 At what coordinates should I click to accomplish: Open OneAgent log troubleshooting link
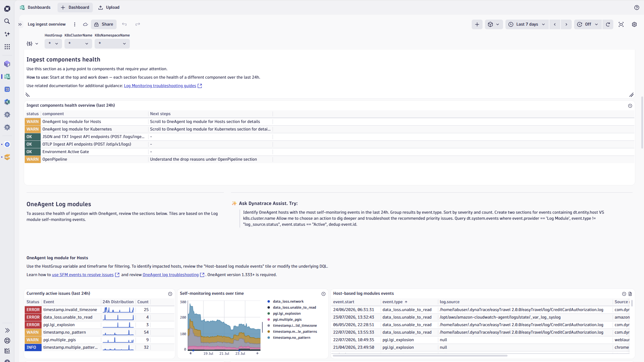click(170, 275)
